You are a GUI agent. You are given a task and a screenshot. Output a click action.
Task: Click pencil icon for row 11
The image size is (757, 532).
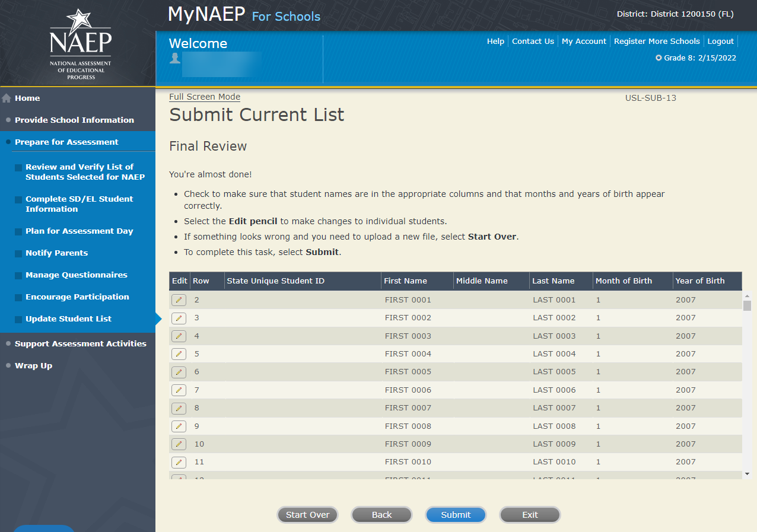pyautogui.click(x=179, y=462)
